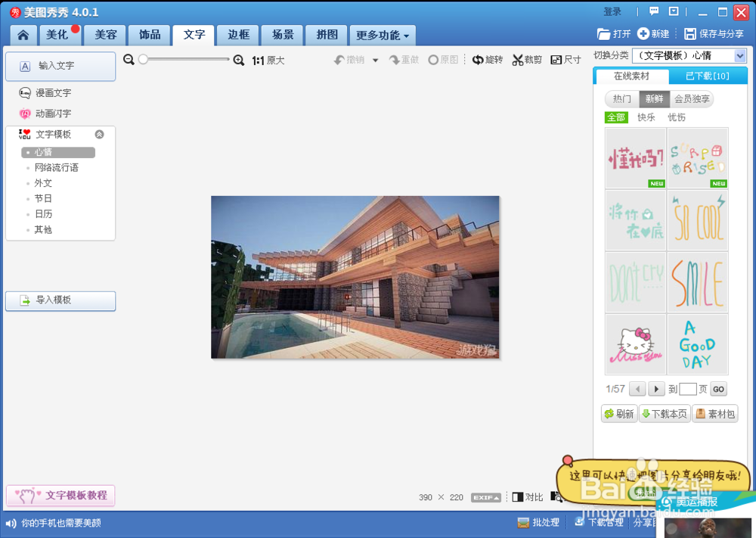Viewport: 756px width, 538px height.
Task: Click the 新建 plus icon
Action: [x=643, y=33]
